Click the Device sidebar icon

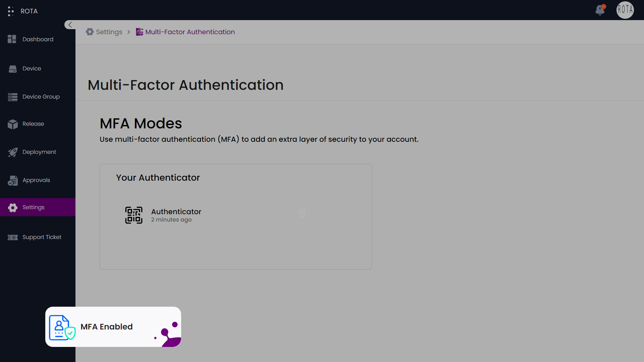click(13, 69)
